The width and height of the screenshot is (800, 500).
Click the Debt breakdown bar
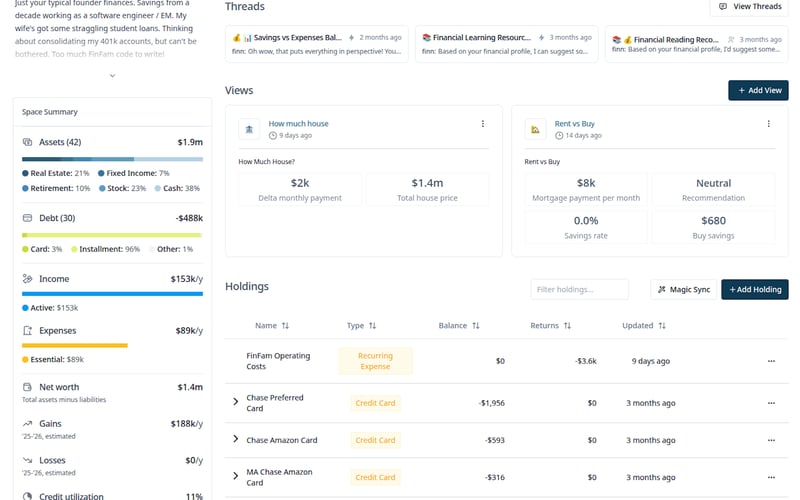pyautogui.click(x=112, y=235)
